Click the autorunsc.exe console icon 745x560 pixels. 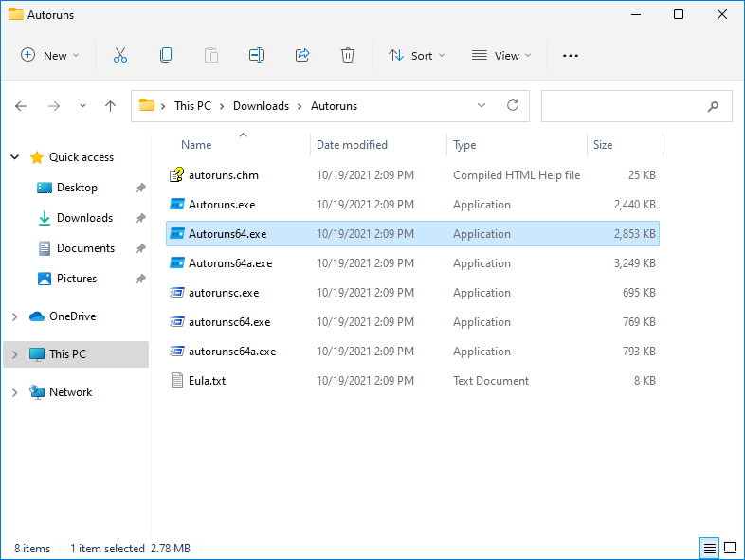[176, 293]
